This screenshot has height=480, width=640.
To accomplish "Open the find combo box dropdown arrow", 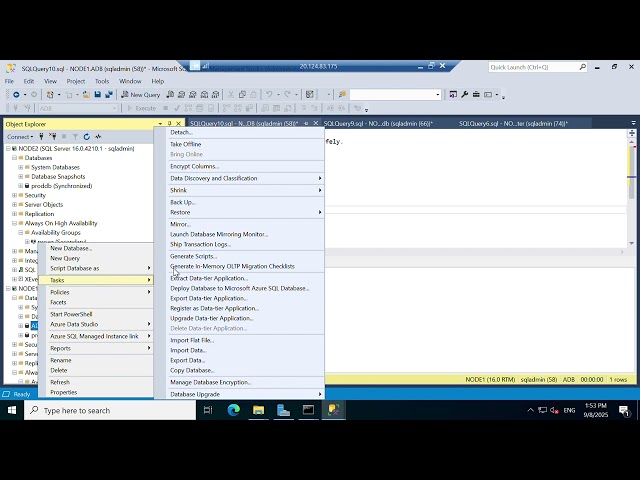I will coord(438,95).
